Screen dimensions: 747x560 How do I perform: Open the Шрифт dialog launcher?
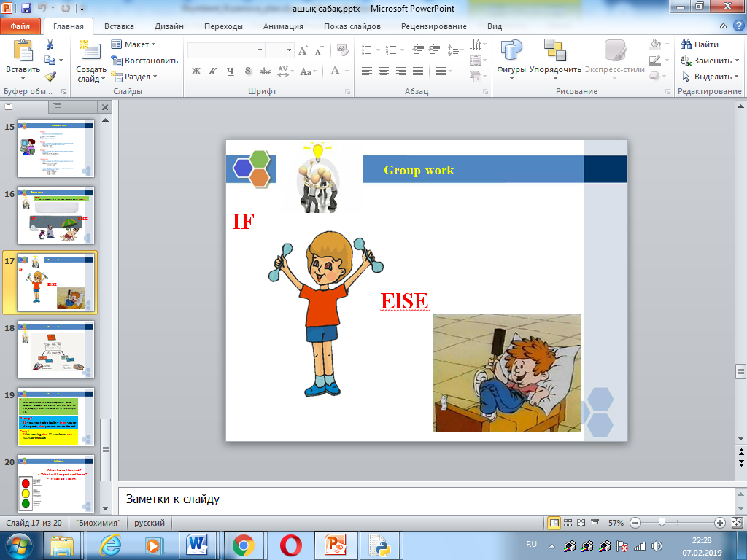[x=348, y=91]
